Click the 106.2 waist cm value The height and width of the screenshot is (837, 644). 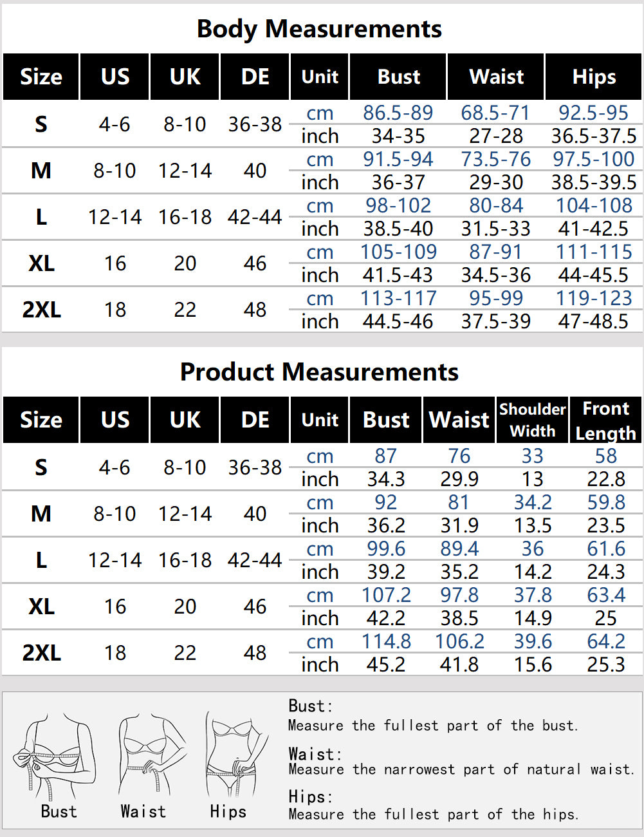click(459, 641)
